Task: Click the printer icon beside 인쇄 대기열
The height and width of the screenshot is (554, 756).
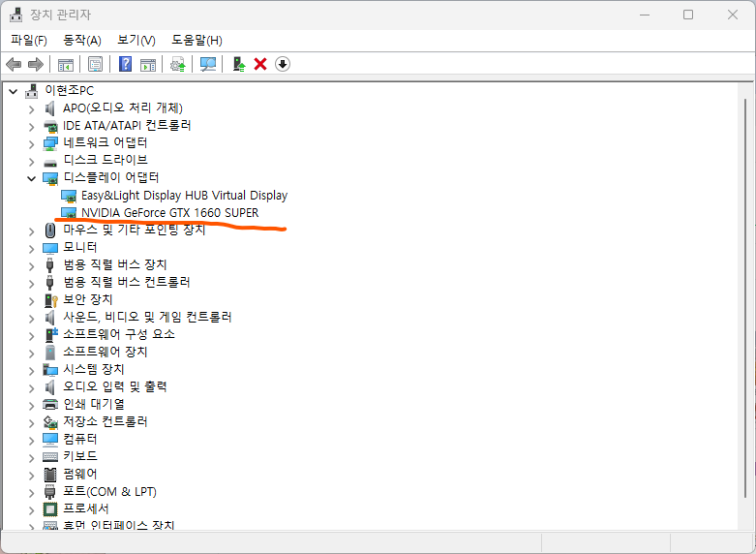Action: click(50, 405)
